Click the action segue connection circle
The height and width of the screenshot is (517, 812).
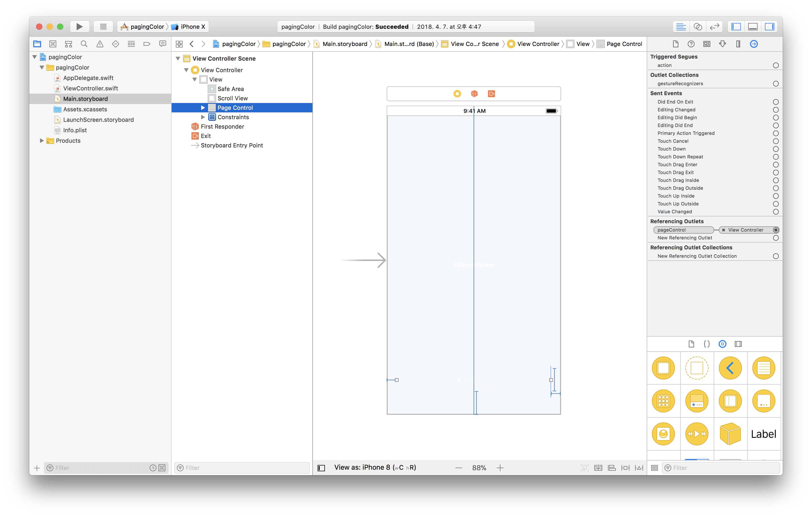click(x=776, y=65)
